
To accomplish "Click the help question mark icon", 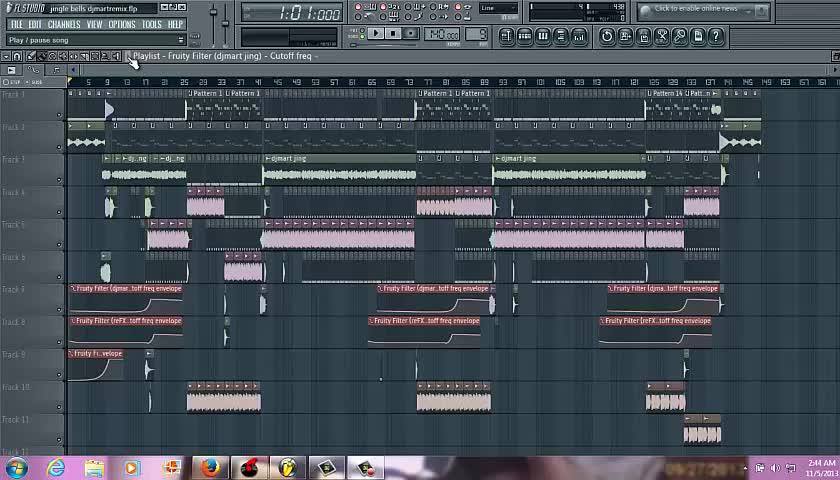I will coord(716,36).
